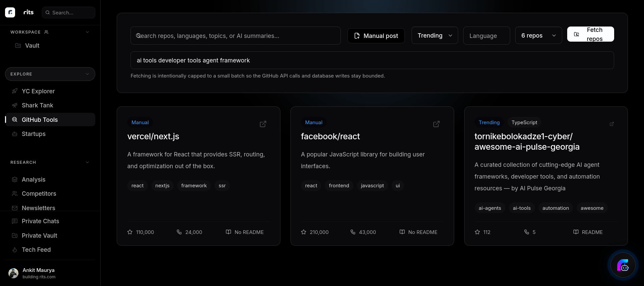Click the javascript topic tag

(372, 186)
